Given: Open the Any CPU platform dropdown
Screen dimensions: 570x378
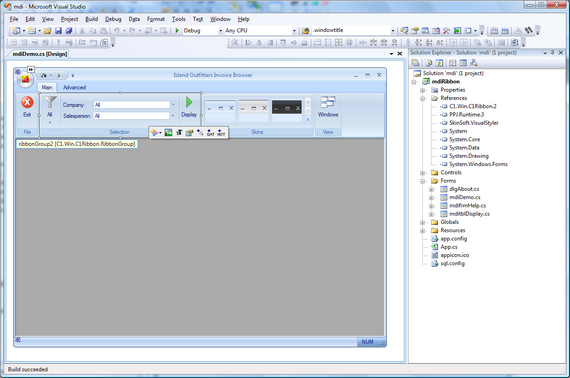Looking at the screenshot, I should 294,31.
